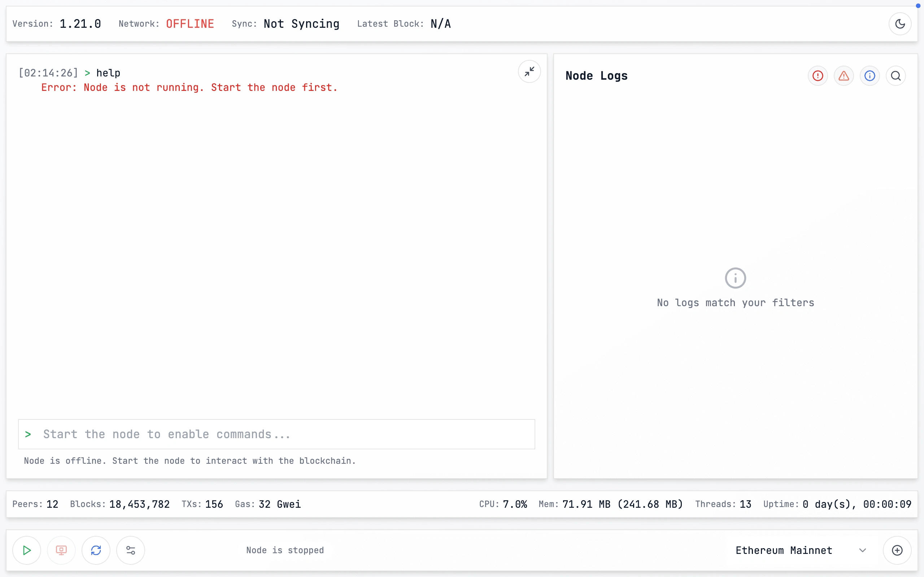Click the OFFLINE network status
Image resolution: width=924 pixels, height=577 pixels.
pos(190,24)
